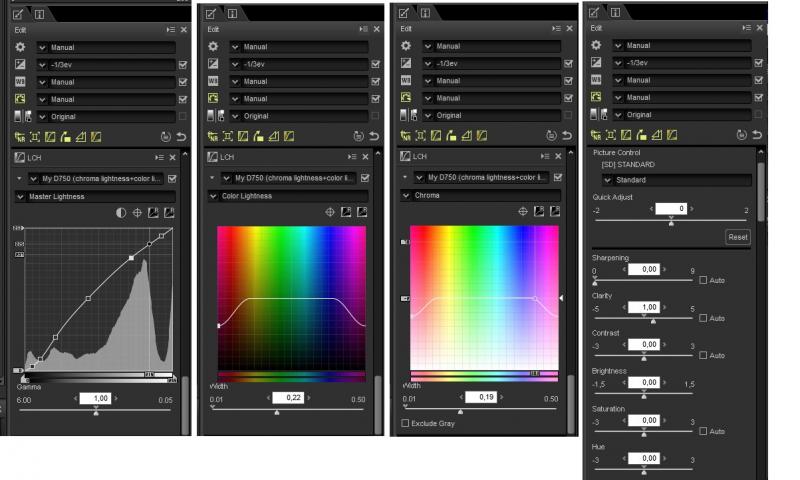Image resolution: width=800 pixels, height=480 pixels.
Task: Open the Color Lightness channel dropdown
Action: tap(288, 196)
